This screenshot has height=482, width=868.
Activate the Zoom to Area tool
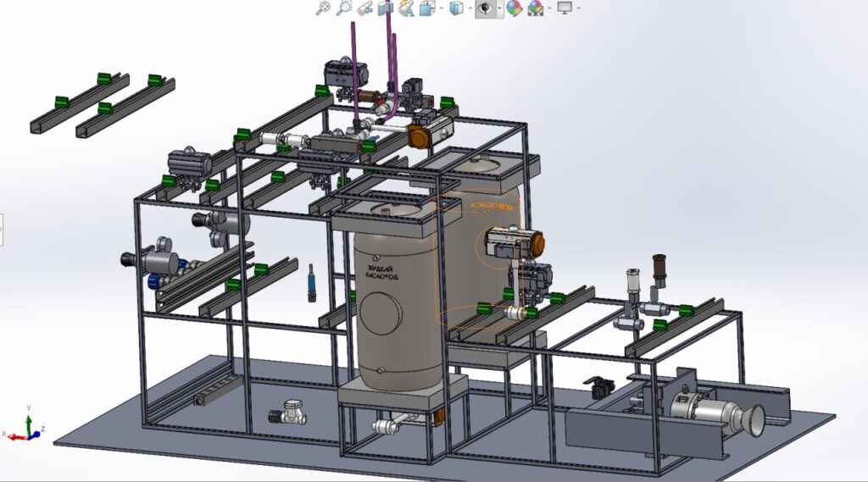(x=343, y=8)
